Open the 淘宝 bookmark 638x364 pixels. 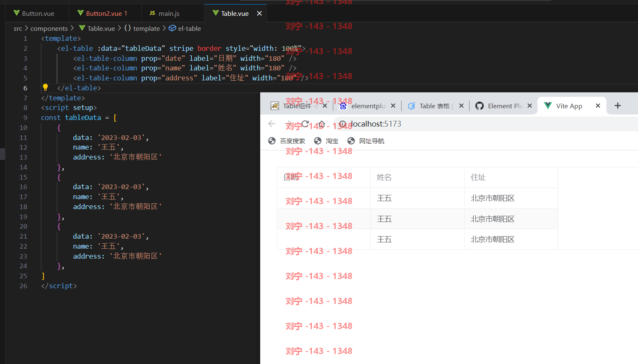tap(326, 141)
